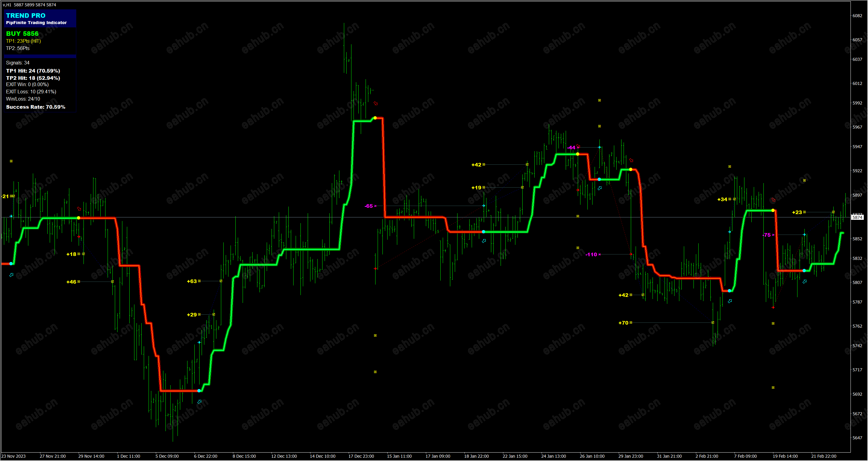Click the yellow signal dot at the December peak
Viewport: 868px width, 461px height.
[375, 118]
